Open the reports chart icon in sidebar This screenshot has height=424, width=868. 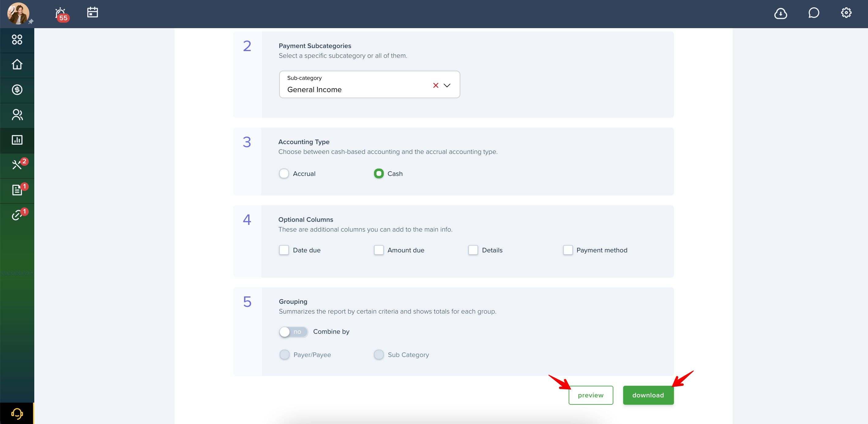(17, 140)
